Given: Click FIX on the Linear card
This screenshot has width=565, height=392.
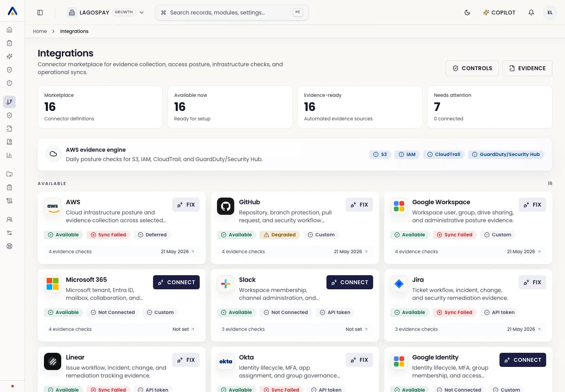Looking at the screenshot, I should pyautogui.click(x=186, y=360).
